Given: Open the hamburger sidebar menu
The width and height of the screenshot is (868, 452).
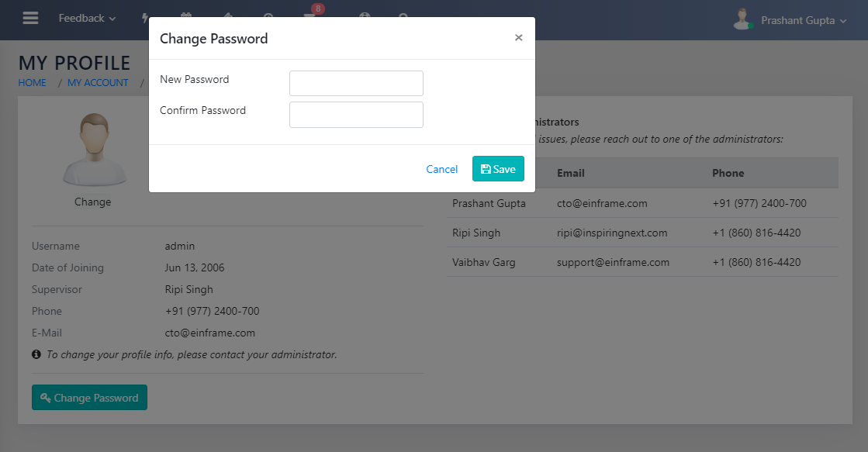Looking at the screenshot, I should (x=30, y=18).
